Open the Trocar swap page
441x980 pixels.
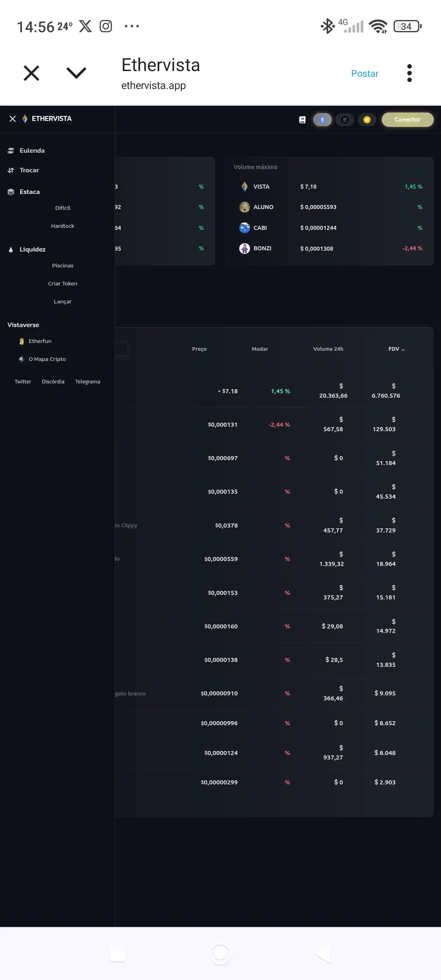tap(29, 170)
